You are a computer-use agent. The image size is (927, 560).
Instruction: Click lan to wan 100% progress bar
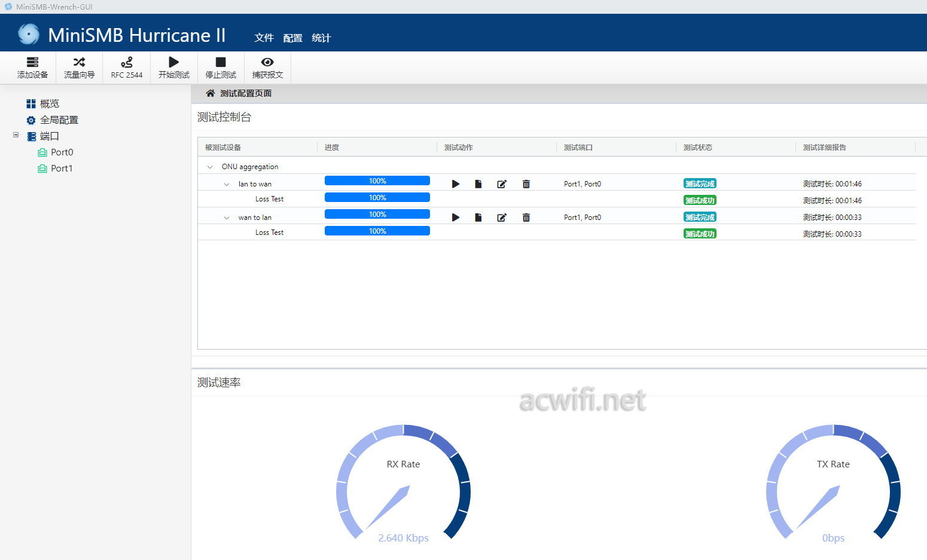[x=377, y=180]
